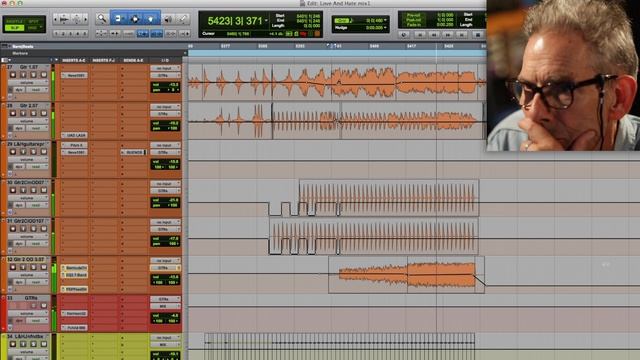
Task: Click the horizontal zoom in arrow
Action: 85,19
